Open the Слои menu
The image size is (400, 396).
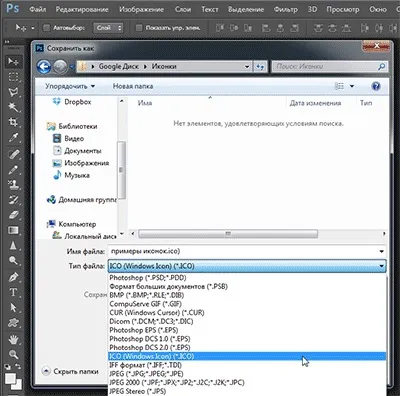(183, 9)
